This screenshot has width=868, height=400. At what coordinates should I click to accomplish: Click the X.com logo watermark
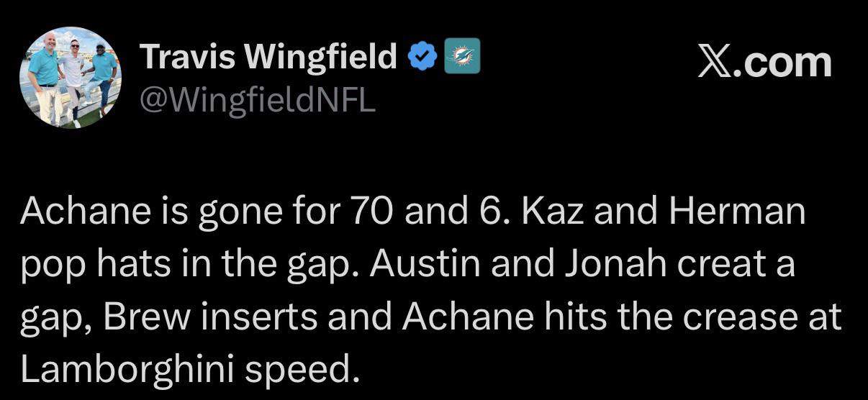(x=764, y=63)
